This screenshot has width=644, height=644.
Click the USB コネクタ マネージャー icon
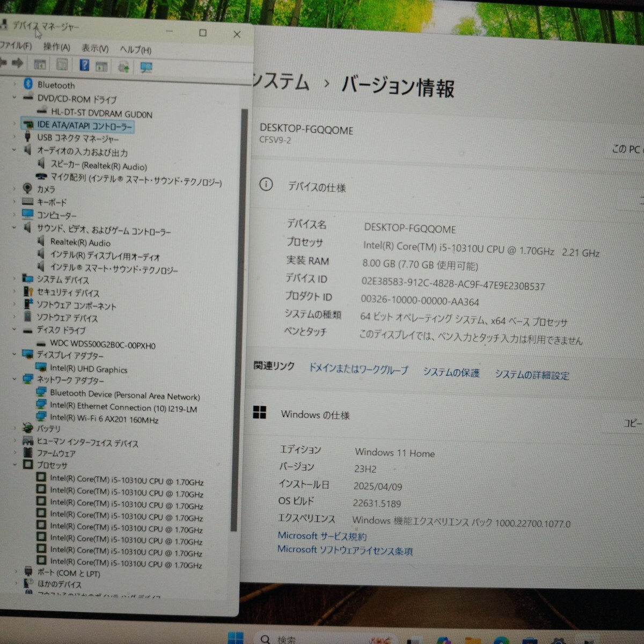click(27, 136)
